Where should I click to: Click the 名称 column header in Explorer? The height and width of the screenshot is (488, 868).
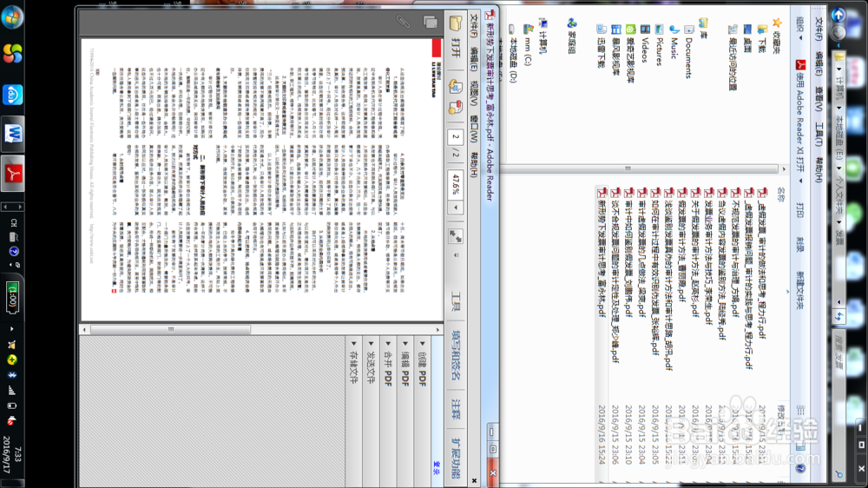[780, 195]
